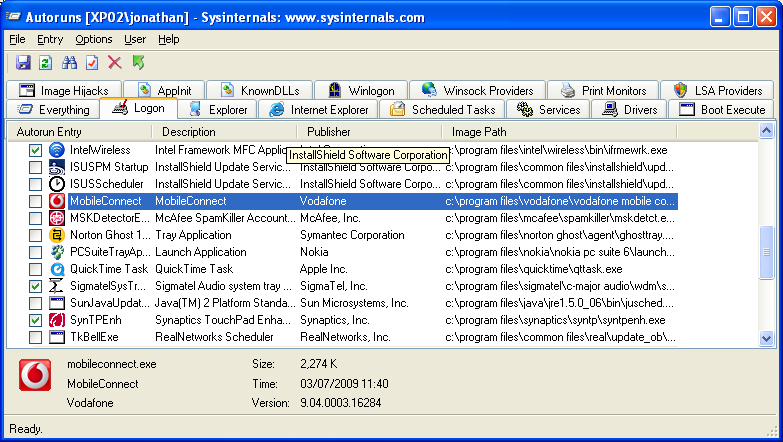Screen dimensions: 783x442
Task: Enable the MSKDetectorExe checkbox
Action: pos(35,218)
